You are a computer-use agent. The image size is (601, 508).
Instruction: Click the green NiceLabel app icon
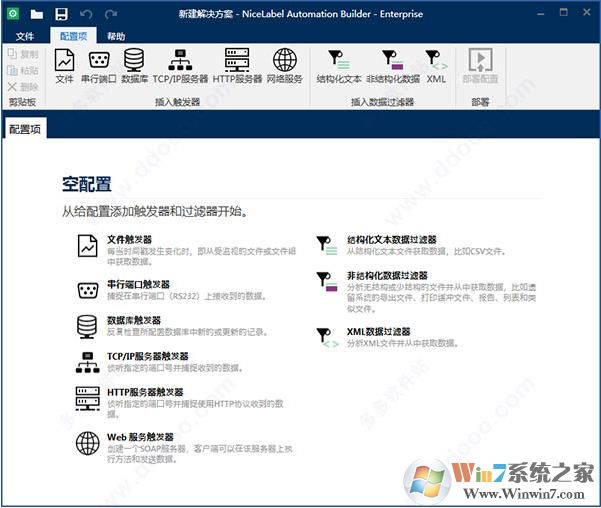pyautogui.click(x=13, y=14)
